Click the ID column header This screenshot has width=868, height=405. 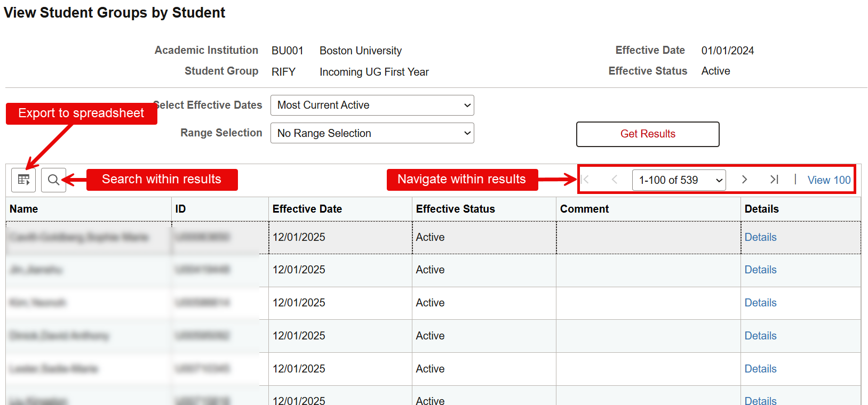[180, 209]
